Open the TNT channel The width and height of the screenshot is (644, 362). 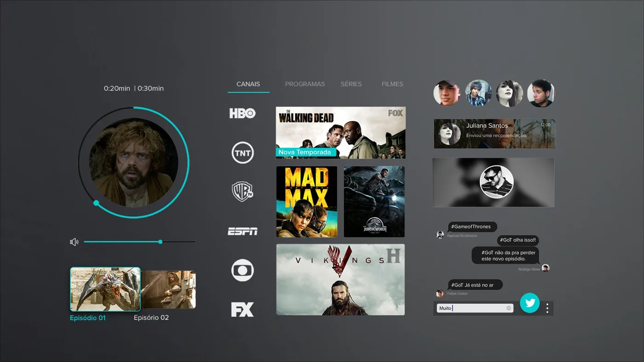tap(242, 153)
